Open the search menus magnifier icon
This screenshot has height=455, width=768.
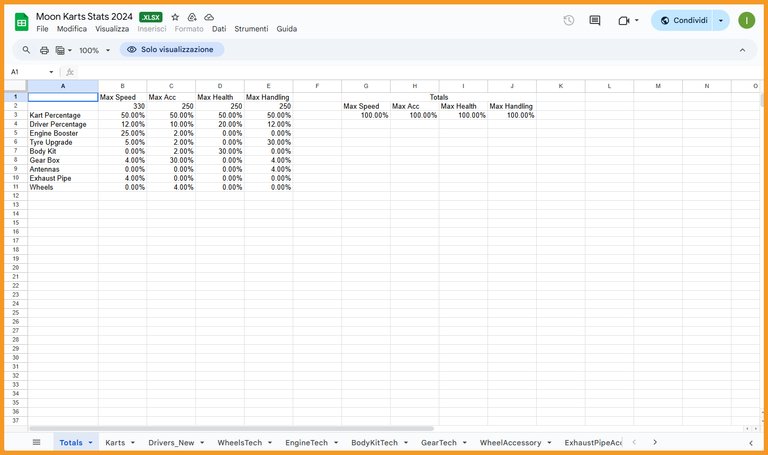click(26, 50)
